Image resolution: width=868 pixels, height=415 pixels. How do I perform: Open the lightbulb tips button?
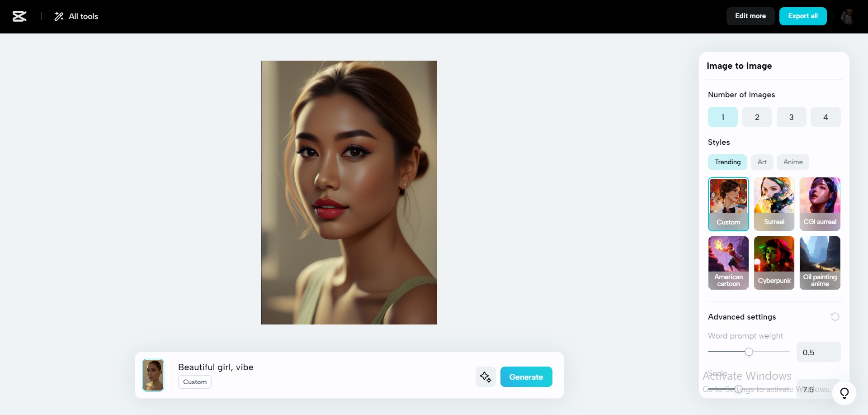(844, 393)
